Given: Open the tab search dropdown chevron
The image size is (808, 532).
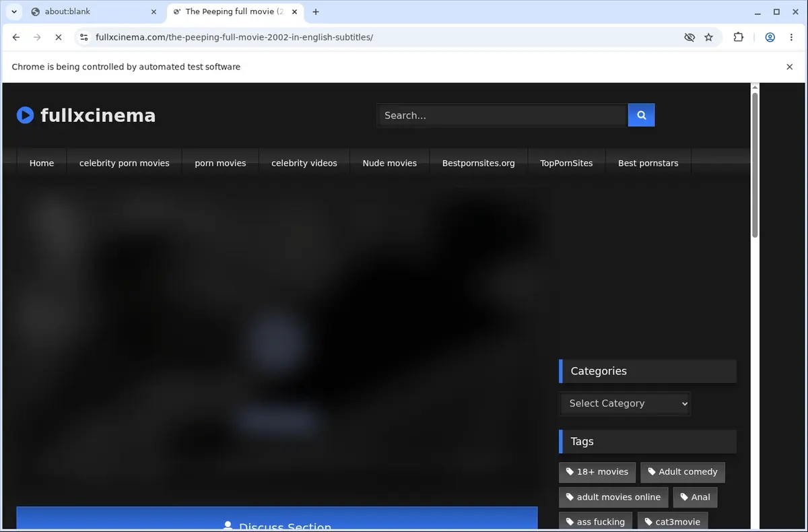Looking at the screenshot, I should pyautogui.click(x=14, y=11).
